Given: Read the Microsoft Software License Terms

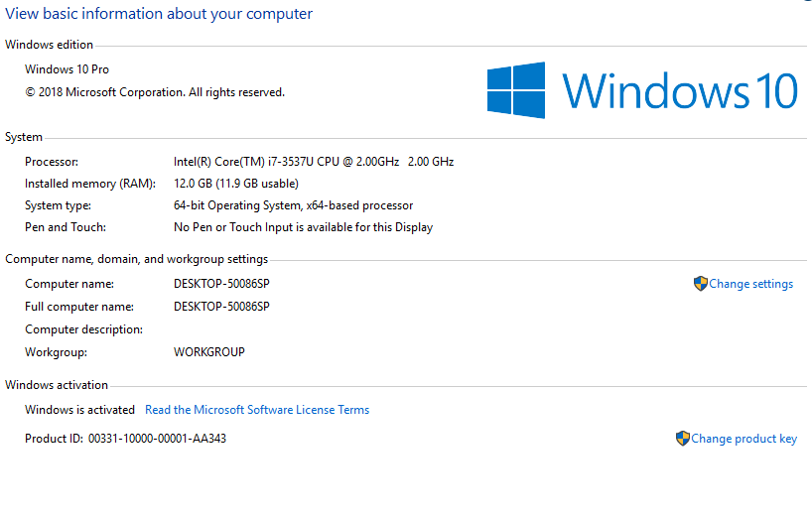Looking at the screenshot, I should (257, 410).
